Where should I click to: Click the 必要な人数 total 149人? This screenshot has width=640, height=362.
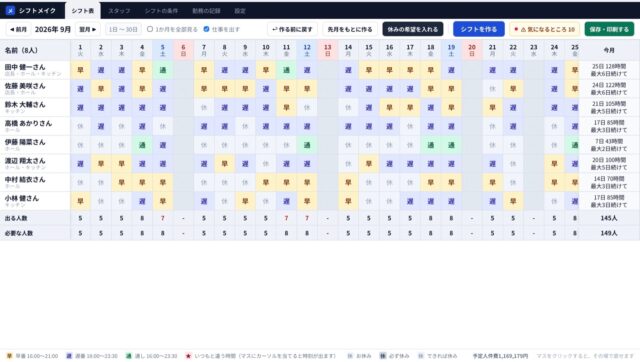(x=609, y=233)
